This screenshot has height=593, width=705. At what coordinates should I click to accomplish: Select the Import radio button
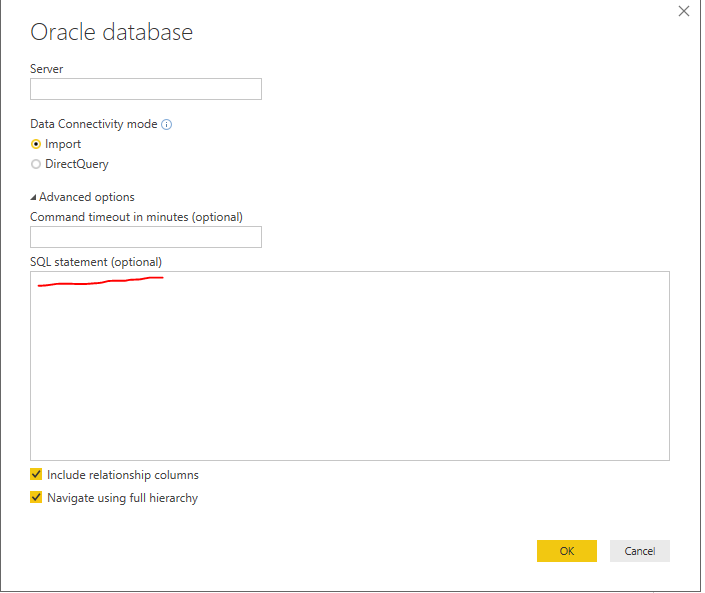point(36,144)
